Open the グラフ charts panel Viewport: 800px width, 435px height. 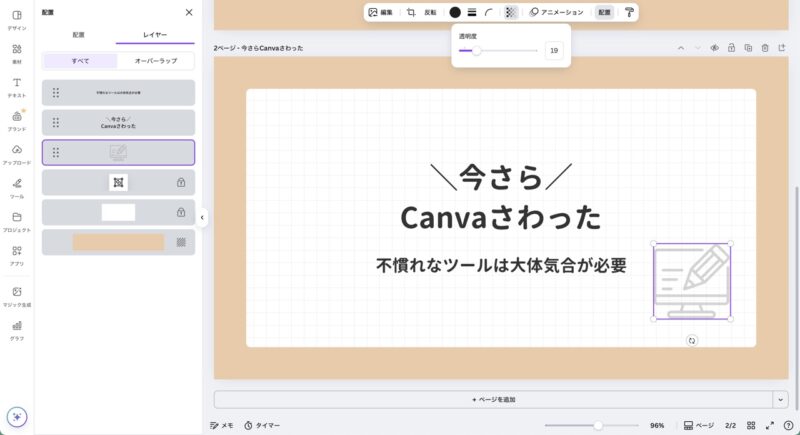(x=17, y=331)
